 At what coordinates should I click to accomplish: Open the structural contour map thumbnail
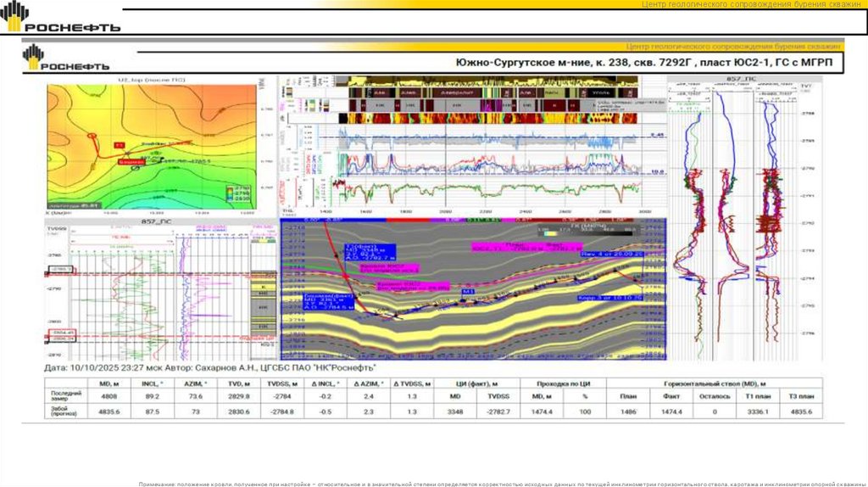[151, 146]
